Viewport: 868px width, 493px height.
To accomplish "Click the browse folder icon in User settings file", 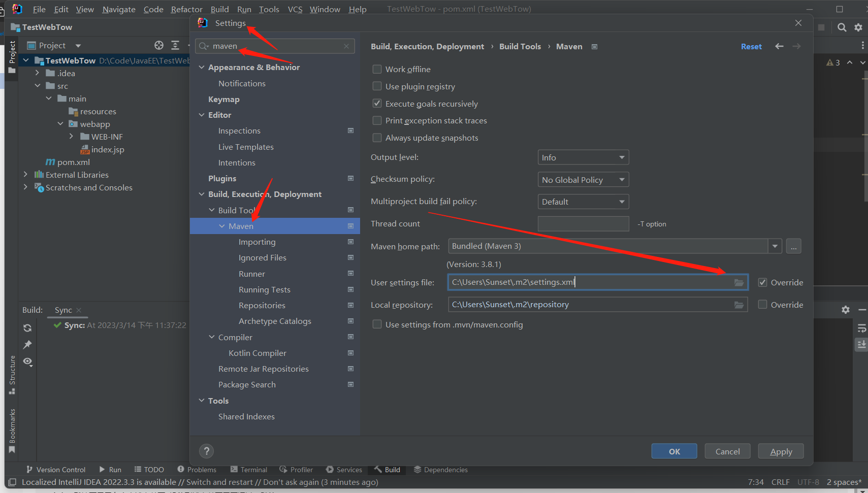I will coord(739,282).
